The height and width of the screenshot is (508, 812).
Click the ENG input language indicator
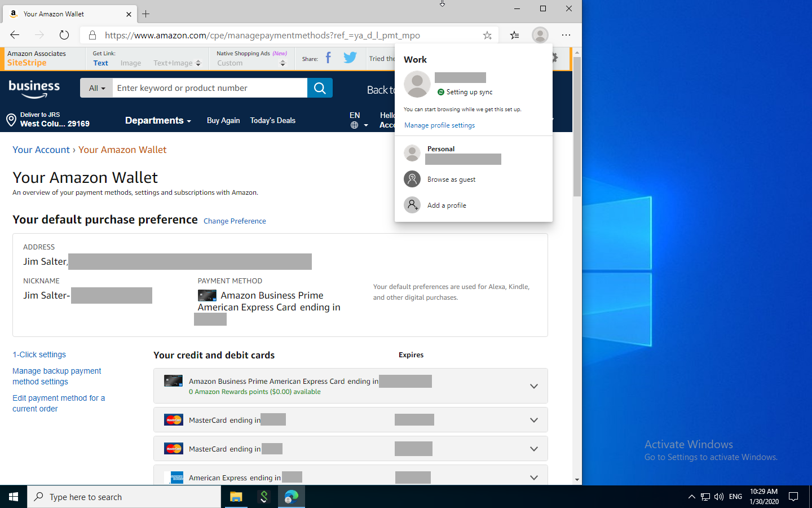[x=735, y=497]
